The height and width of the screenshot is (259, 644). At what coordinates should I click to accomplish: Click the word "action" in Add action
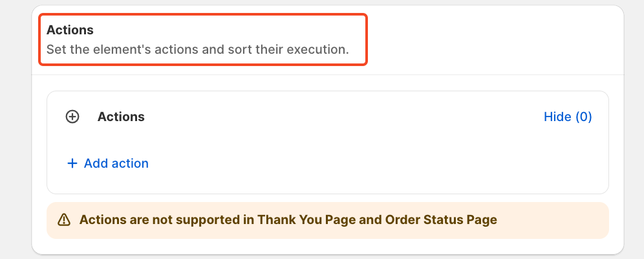(x=130, y=164)
